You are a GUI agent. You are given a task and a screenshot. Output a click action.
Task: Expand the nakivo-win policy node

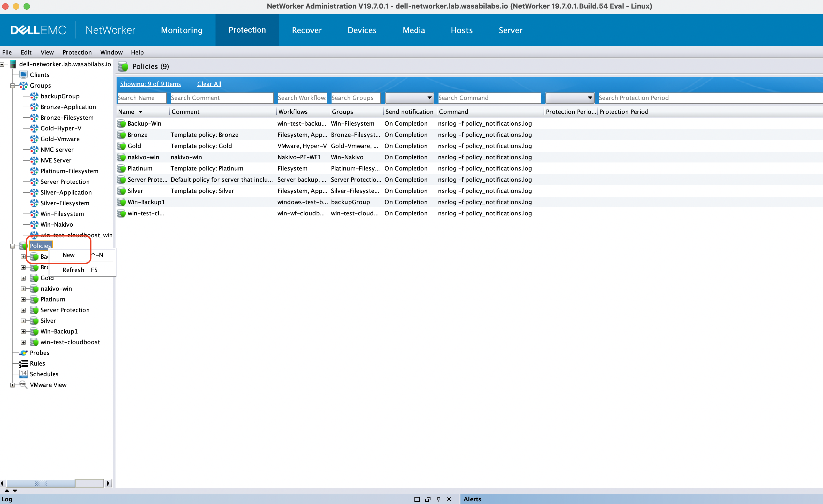23,289
